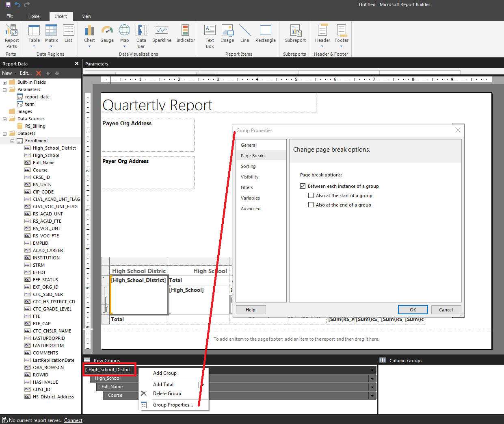Close the Report Data pane

[77, 63]
